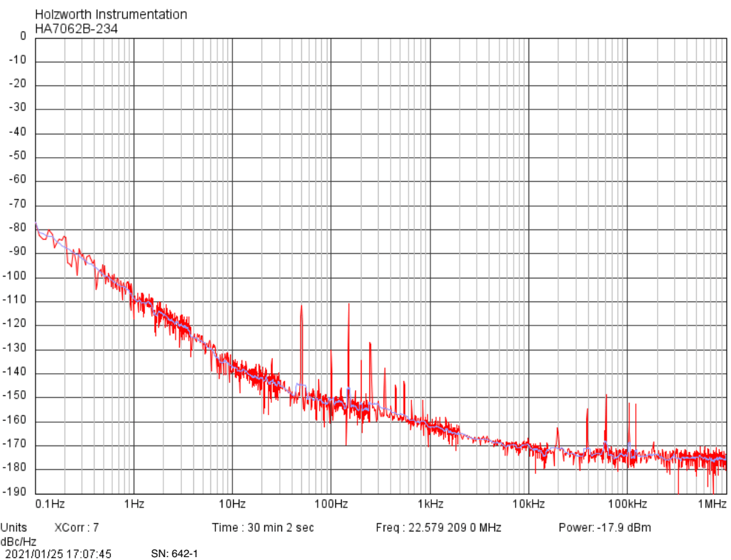731x560 pixels.
Task: Click the '0.1Hz' x-axis label
Action: 50,504
